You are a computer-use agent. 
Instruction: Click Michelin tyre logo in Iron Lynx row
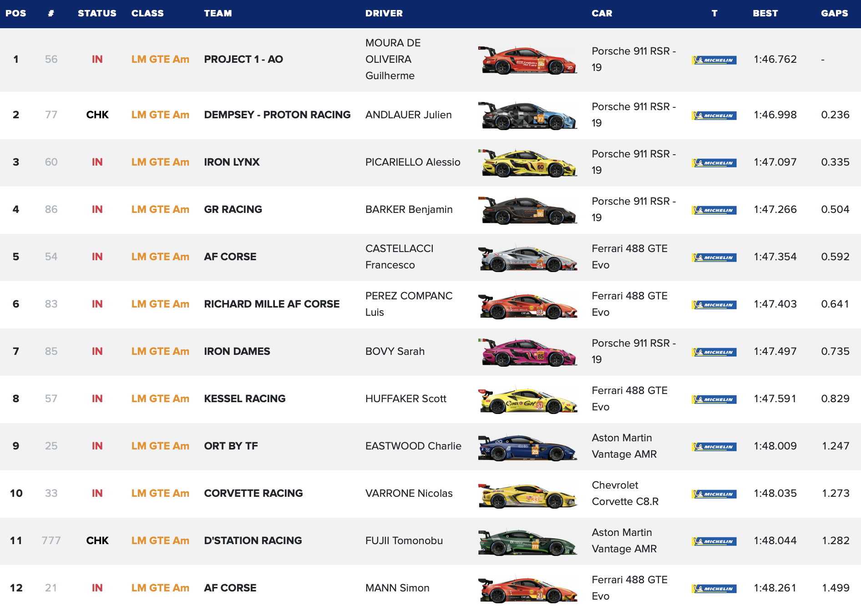point(714,163)
